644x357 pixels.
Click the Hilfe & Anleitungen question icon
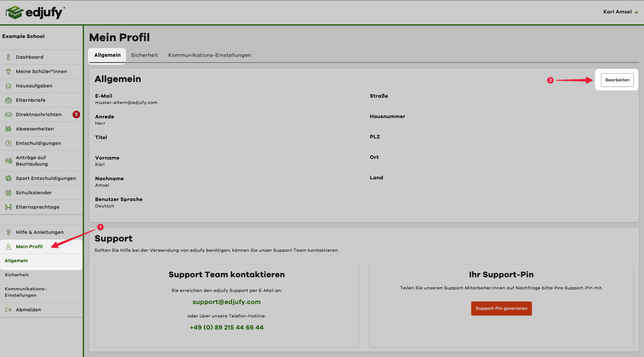tap(9, 232)
